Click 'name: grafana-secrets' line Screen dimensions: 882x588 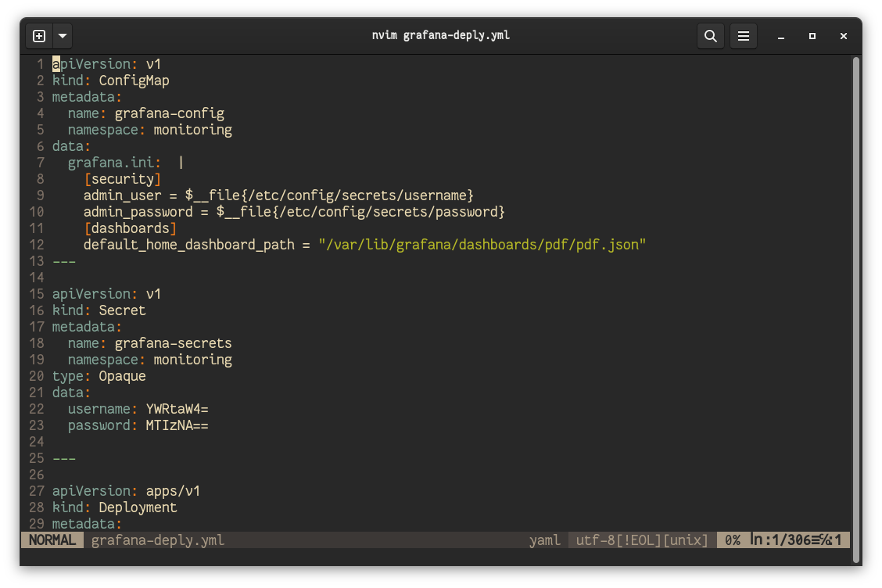point(149,343)
